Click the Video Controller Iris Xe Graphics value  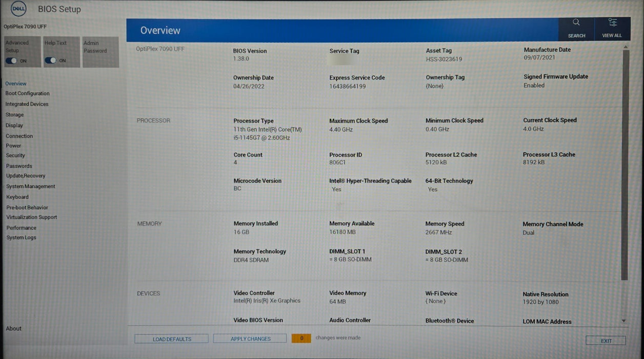coord(267,301)
